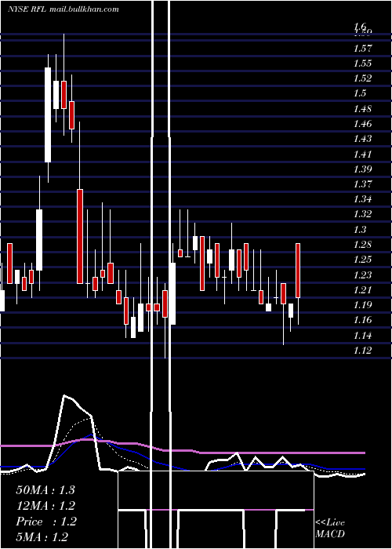The height and width of the screenshot is (549, 392).
Task: Click the 1.46 price level label
Action: pos(362,124)
